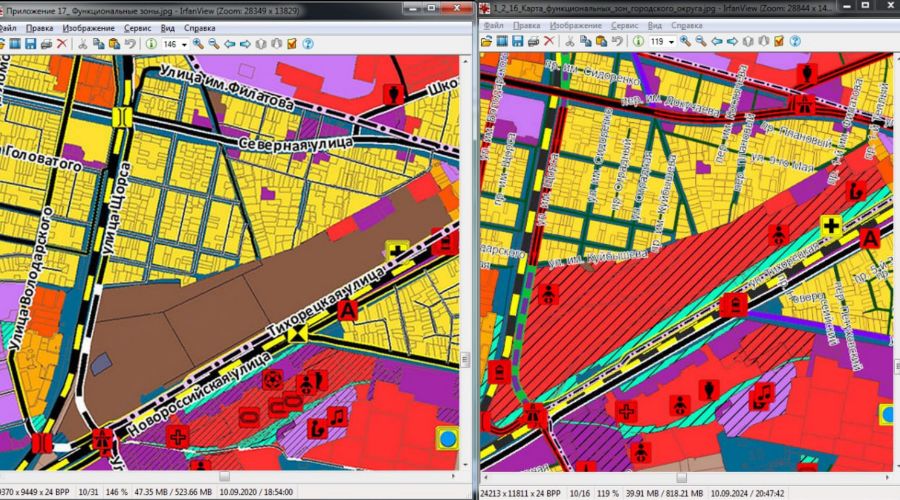
Task: Click Cut scissors icon in 1_2_16_Карта window
Action: click(569, 42)
